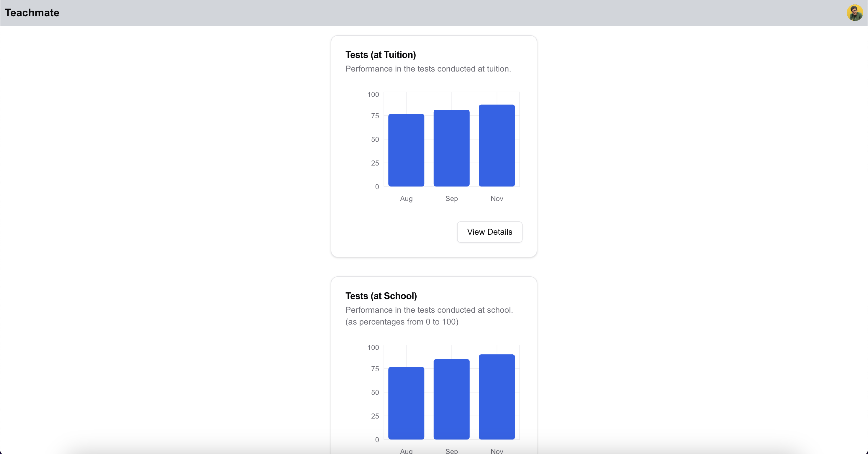
Task: Click the tuition performance description text
Action: point(428,69)
